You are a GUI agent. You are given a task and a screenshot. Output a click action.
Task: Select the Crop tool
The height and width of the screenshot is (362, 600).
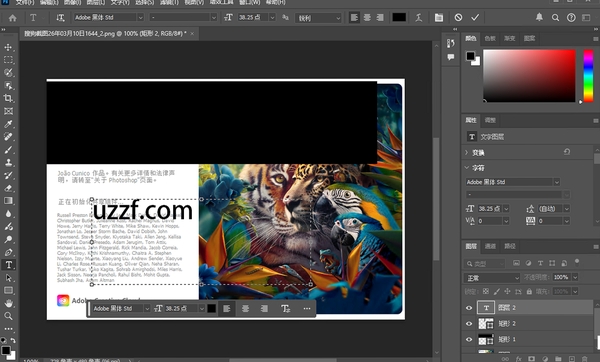click(8, 98)
